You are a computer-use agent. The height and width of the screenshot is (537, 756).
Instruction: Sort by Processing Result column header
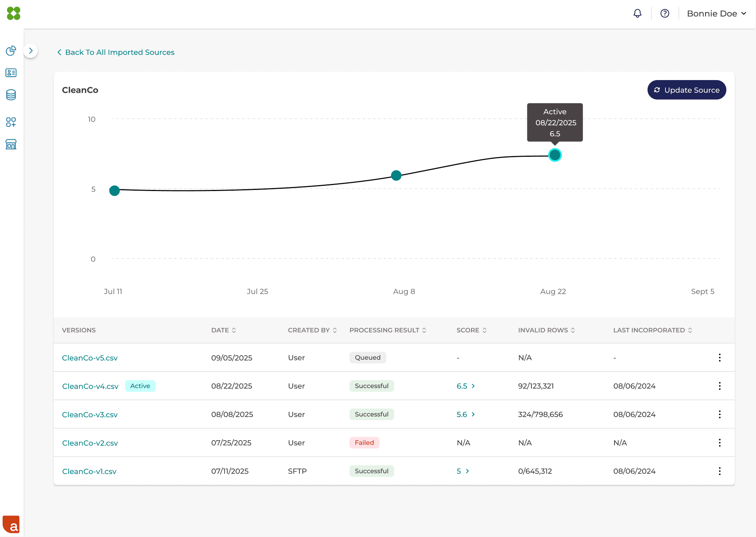click(387, 330)
